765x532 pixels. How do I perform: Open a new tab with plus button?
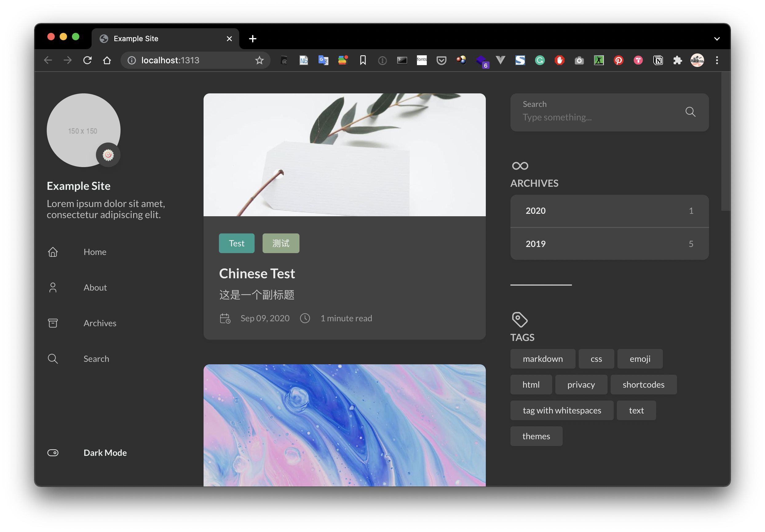[x=252, y=39]
